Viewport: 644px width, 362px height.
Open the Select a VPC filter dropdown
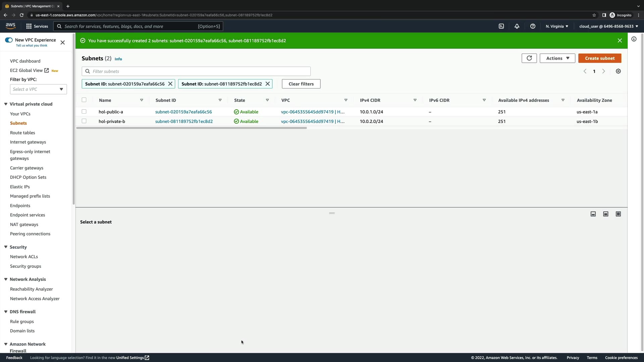[38, 89]
